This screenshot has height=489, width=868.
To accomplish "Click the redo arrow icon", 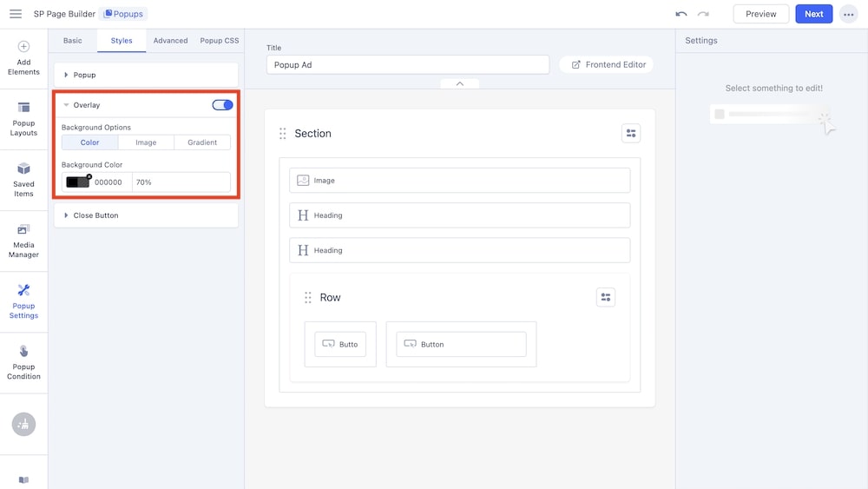I will click(703, 14).
